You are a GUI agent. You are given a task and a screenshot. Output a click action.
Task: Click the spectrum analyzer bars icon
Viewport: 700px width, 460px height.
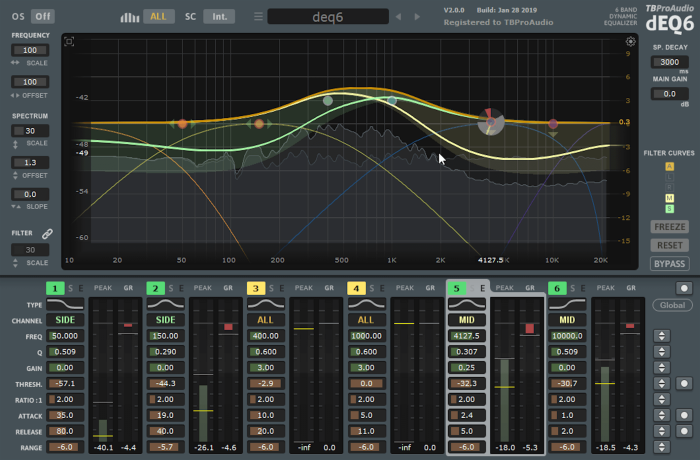click(x=129, y=17)
